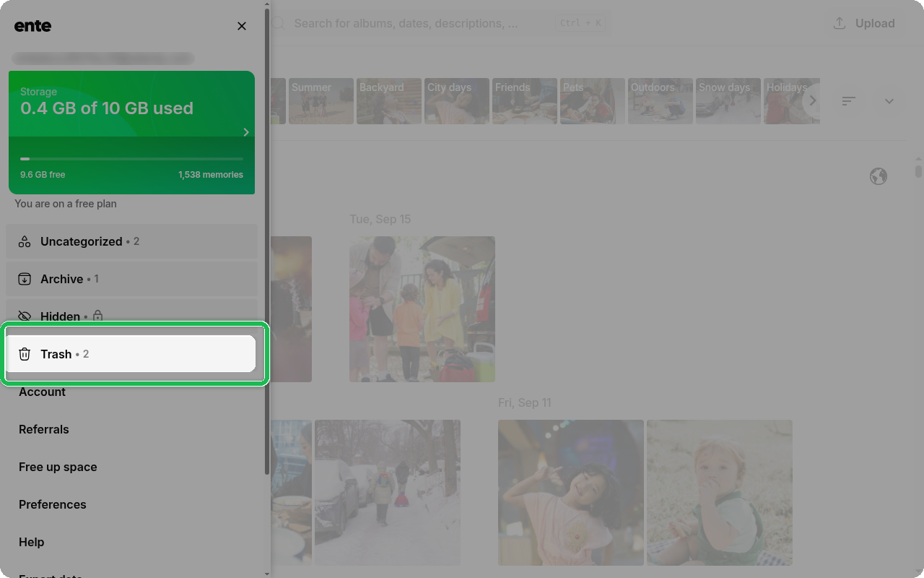Open the City days album

pyautogui.click(x=457, y=101)
